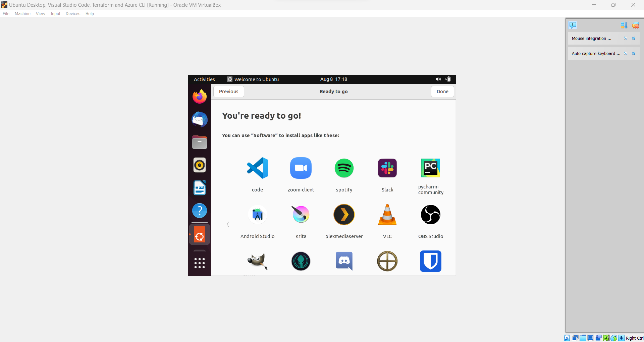Image resolution: width=644 pixels, height=342 pixels.
Task: Click the left chevron beside app list
Action: (x=228, y=224)
